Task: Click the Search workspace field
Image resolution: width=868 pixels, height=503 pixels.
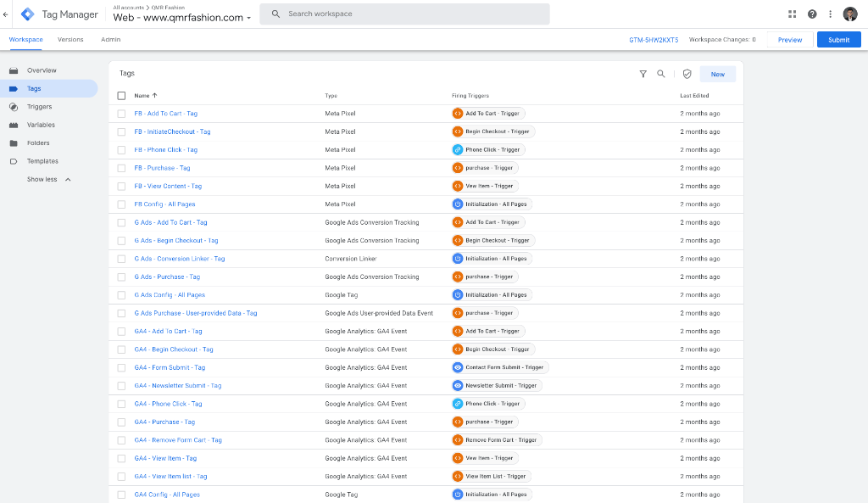Action: tap(404, 14)
